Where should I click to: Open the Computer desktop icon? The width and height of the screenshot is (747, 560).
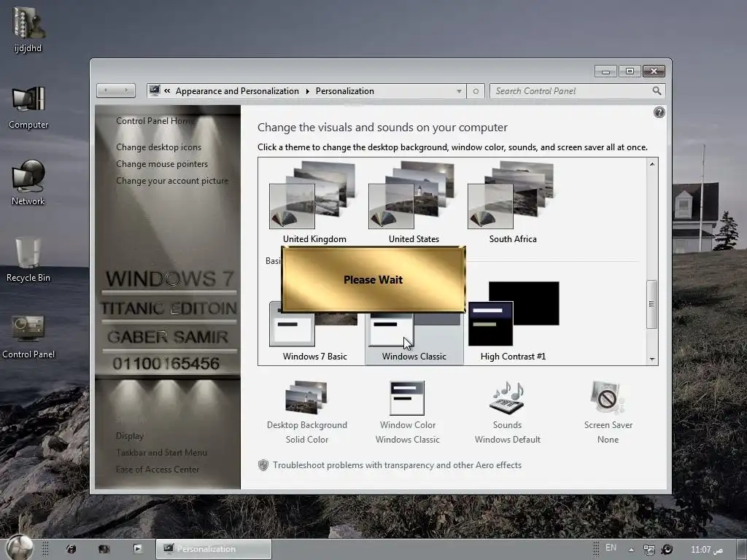pos(28,107)
